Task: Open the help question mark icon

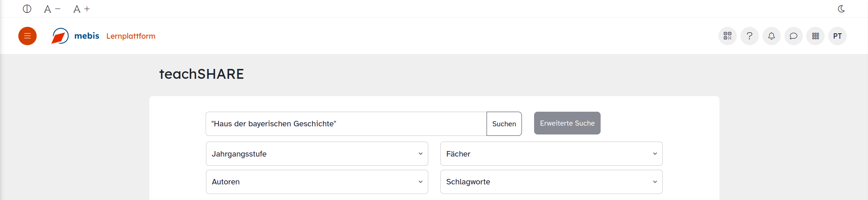Action: coord(749,36)
